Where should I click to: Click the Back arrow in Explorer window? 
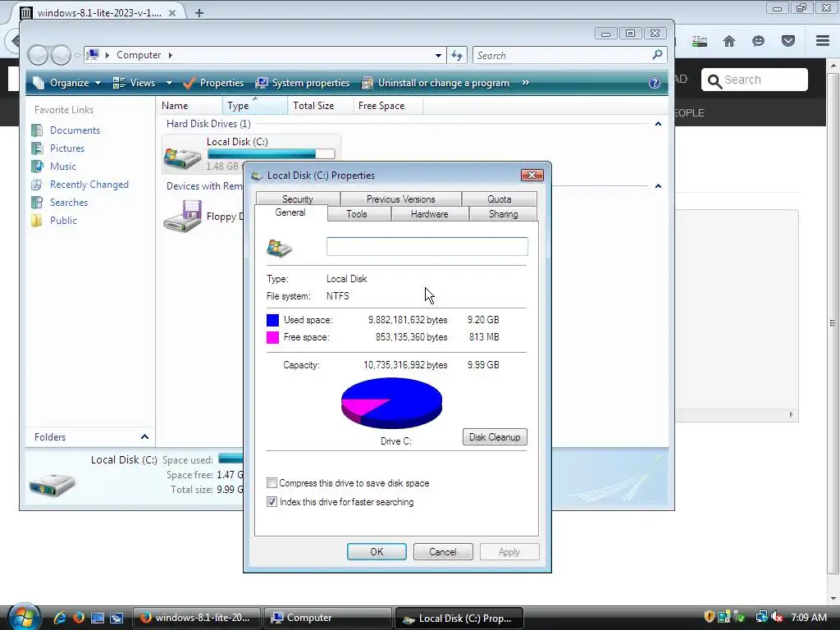tap(38, 55)
